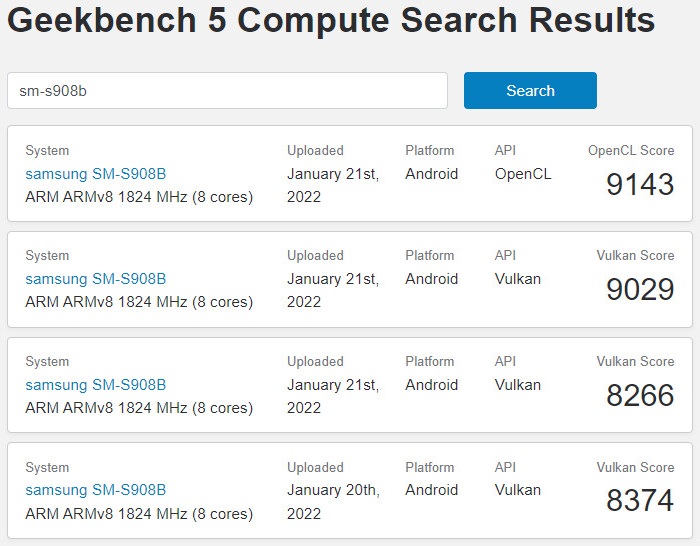Click the ARM ARMv8 processor text in the first result
The width and height of the screenshot is (700, 546).
click(x=139, y=197)
